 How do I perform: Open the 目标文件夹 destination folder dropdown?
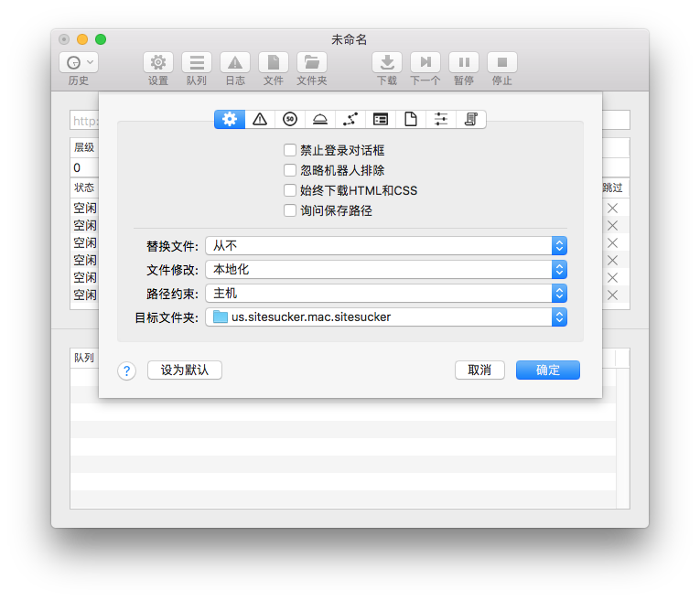[x=386, y=317]
